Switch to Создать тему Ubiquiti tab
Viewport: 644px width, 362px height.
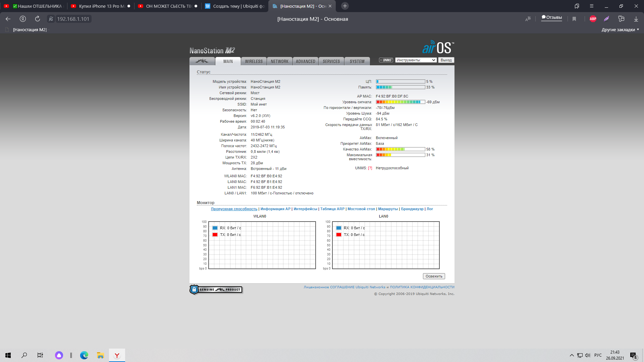[x=235, y=6]
